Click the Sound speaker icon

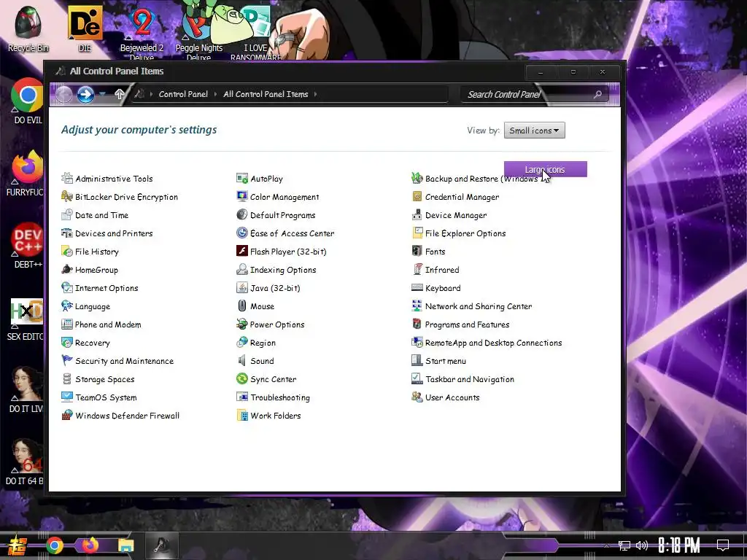click(x=242, y=361)
